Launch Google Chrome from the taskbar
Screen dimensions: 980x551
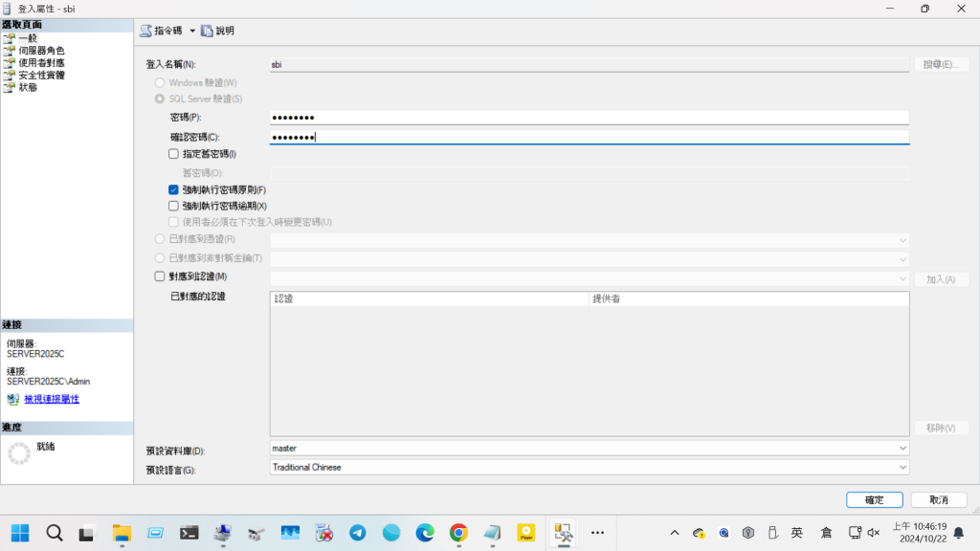pos(458,533)
